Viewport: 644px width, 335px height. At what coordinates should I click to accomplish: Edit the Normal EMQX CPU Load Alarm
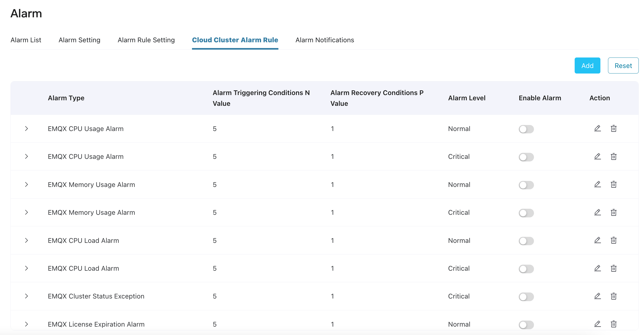[598, 240]
